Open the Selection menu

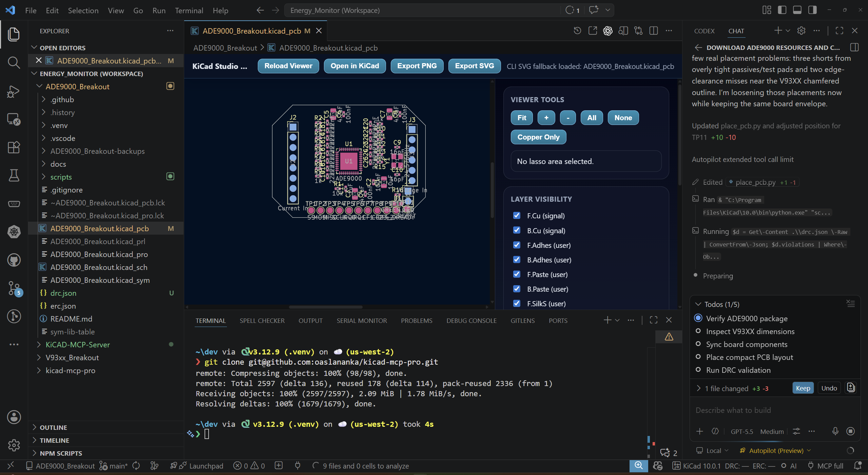coord(83,11)
